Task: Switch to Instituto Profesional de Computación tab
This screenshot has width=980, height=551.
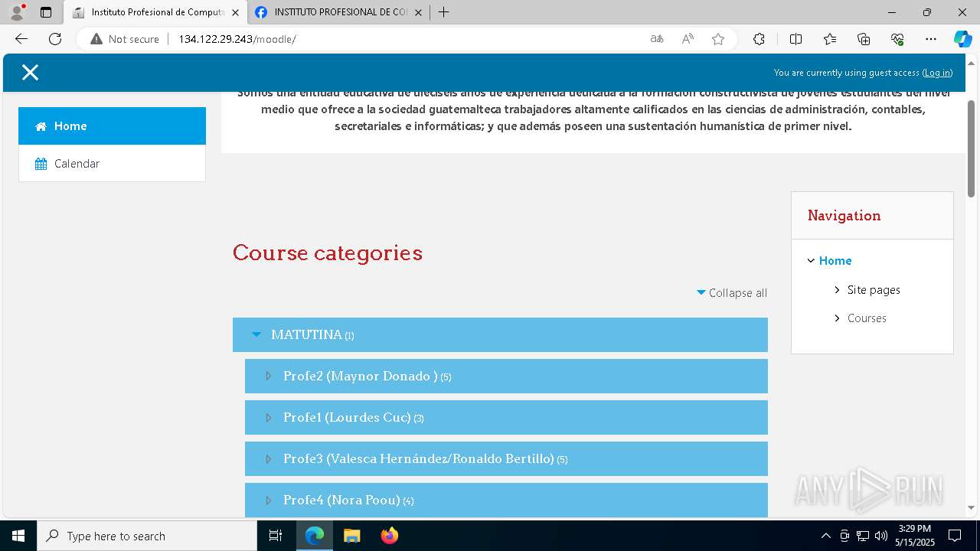Action: point(156,12)
